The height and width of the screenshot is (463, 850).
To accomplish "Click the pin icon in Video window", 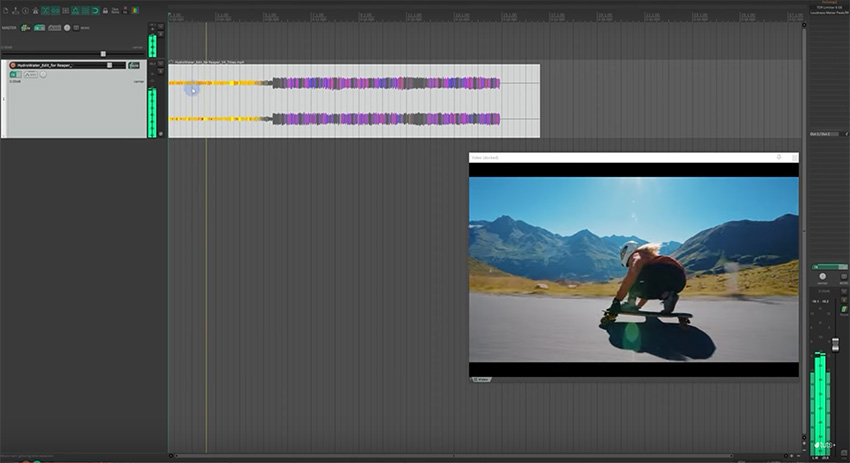I will (x=779, y=157).
